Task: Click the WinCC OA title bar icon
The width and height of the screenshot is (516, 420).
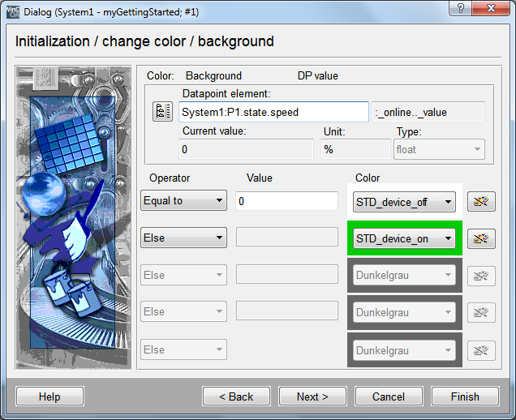Action: 11,11
